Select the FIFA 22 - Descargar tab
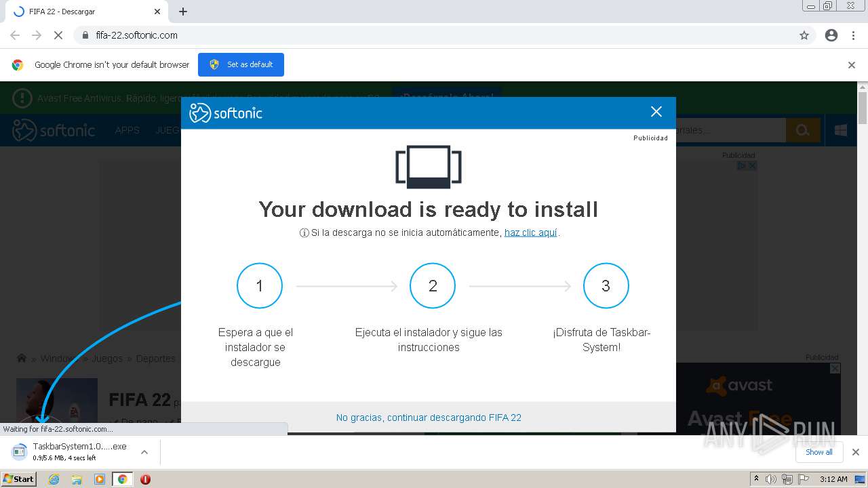Viewport: 868px width, 488px height. [x=86, y=12]
